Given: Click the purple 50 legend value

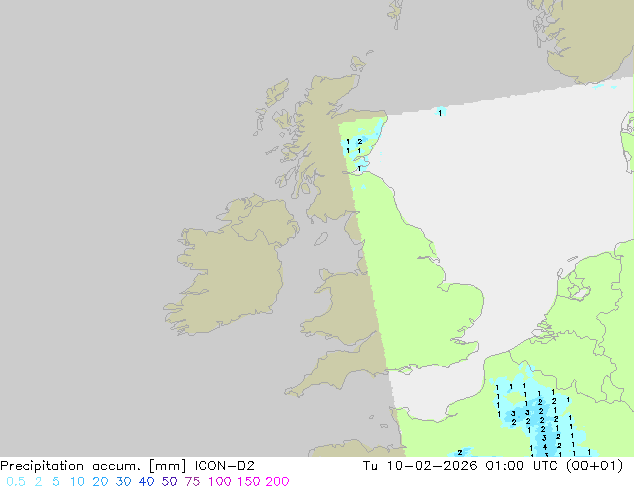Looking at the screenshot, I should (169, 482).
